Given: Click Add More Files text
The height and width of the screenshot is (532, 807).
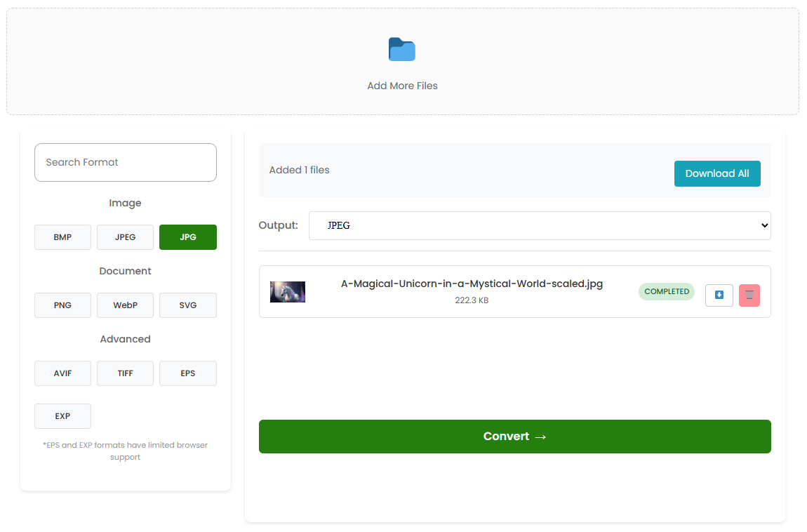Looking at the screenshot, I should point(402,86).
